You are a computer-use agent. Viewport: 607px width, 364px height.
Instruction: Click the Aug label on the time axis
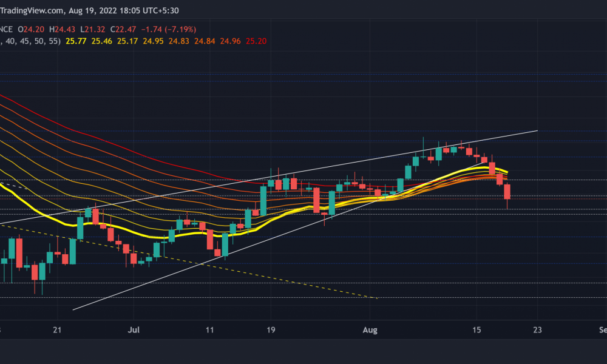coord(370,330)
